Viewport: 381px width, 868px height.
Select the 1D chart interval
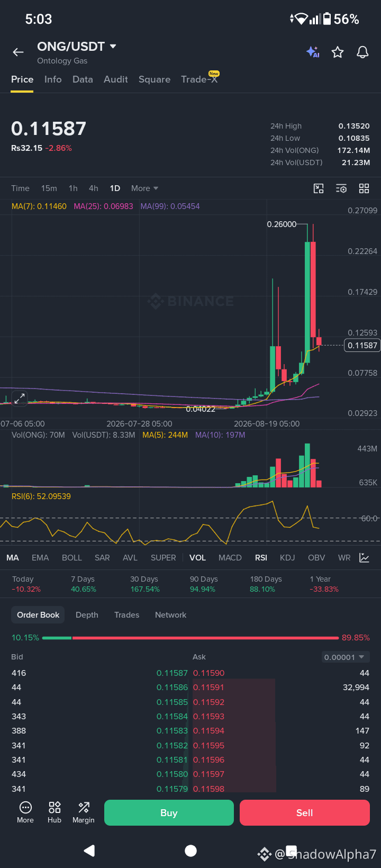click(115, 188)
